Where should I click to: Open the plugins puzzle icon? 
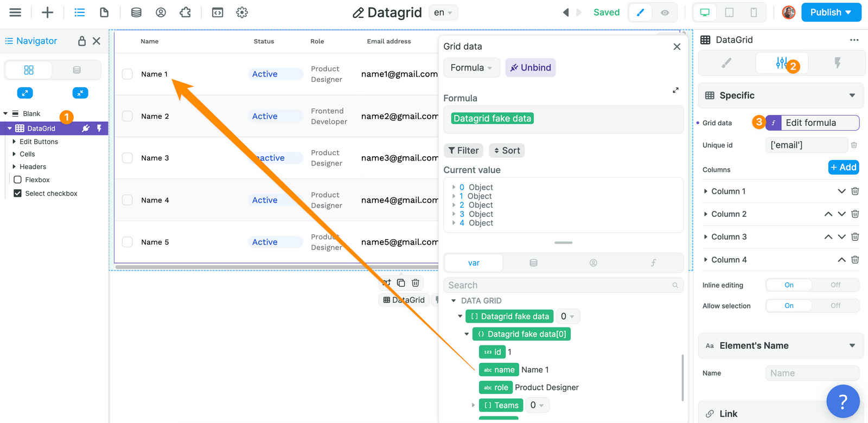click(185, 12)
